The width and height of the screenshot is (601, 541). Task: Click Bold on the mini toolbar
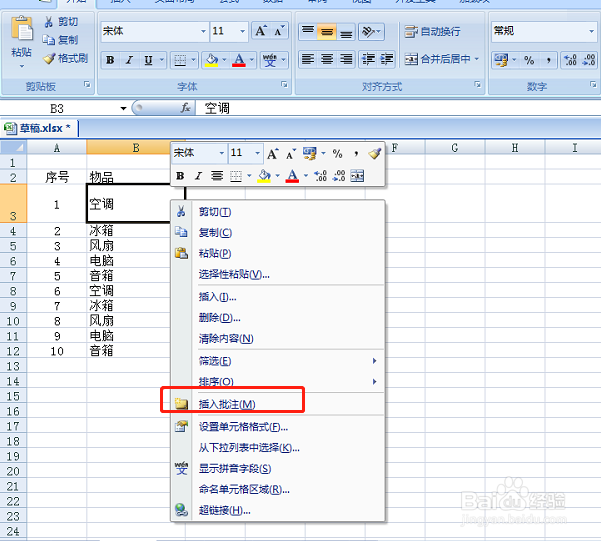[180, 176]
